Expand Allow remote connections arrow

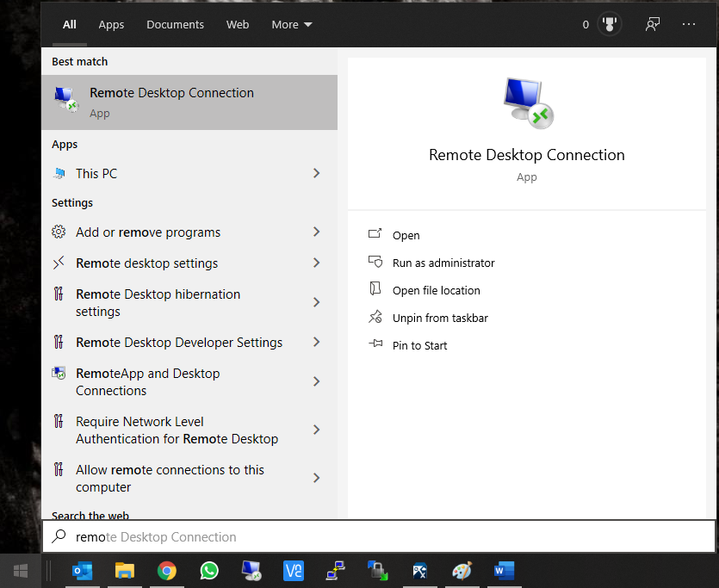(316, 478)
